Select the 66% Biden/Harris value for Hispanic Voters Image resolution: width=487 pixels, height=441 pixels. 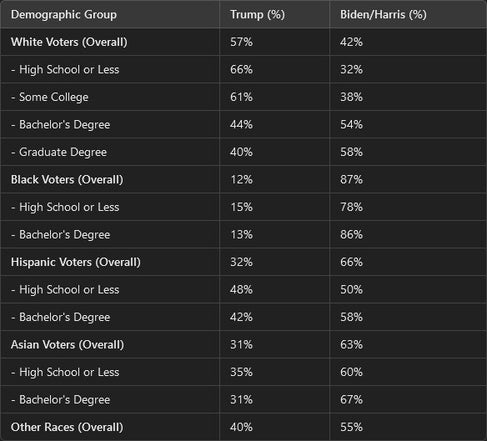351,262
